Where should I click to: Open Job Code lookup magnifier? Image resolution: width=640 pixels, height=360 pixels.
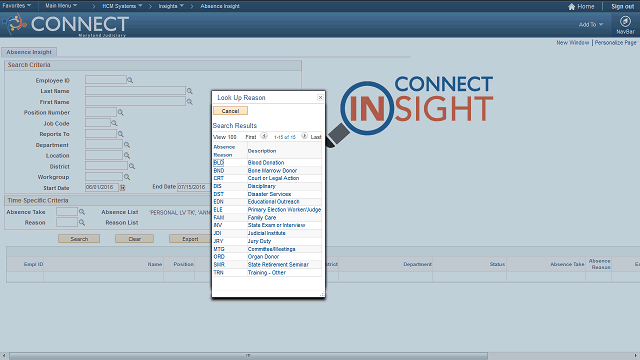click(x=114, y=123)
